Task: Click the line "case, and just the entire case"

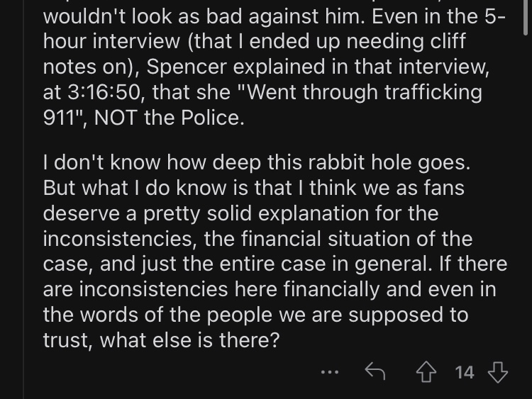Action: coord(275,264)
